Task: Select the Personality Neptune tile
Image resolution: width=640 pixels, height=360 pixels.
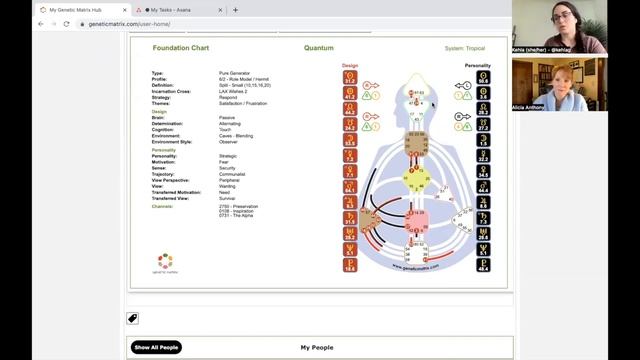Action: [x=483, y=249]
